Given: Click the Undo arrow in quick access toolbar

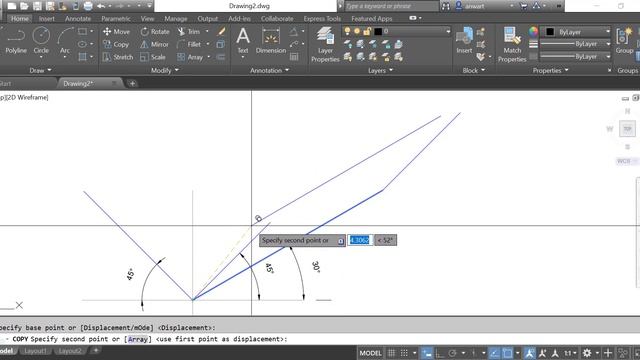Looking at the screenshot, I should [x=101, y=6].
